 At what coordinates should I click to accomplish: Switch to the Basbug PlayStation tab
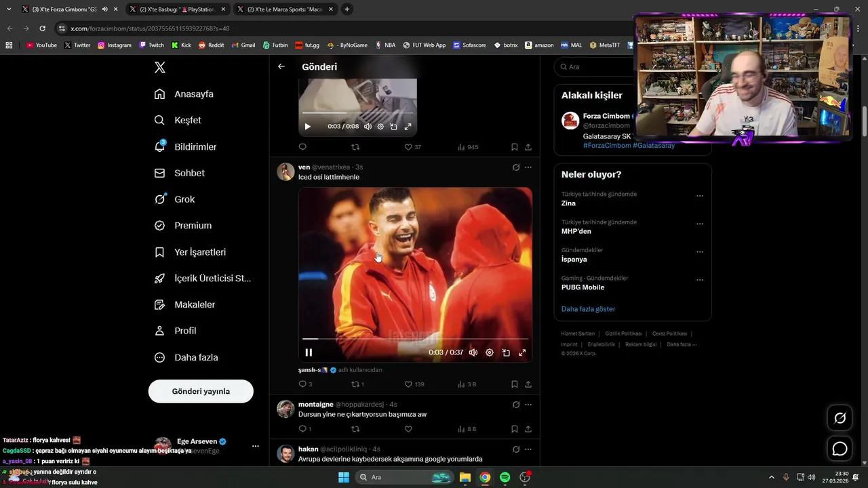176,9
